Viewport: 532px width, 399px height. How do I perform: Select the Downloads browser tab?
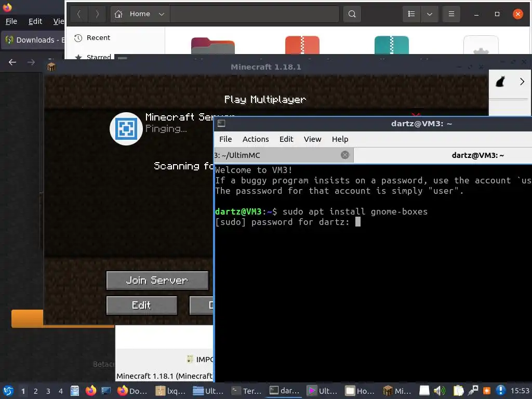pos(33,39)
